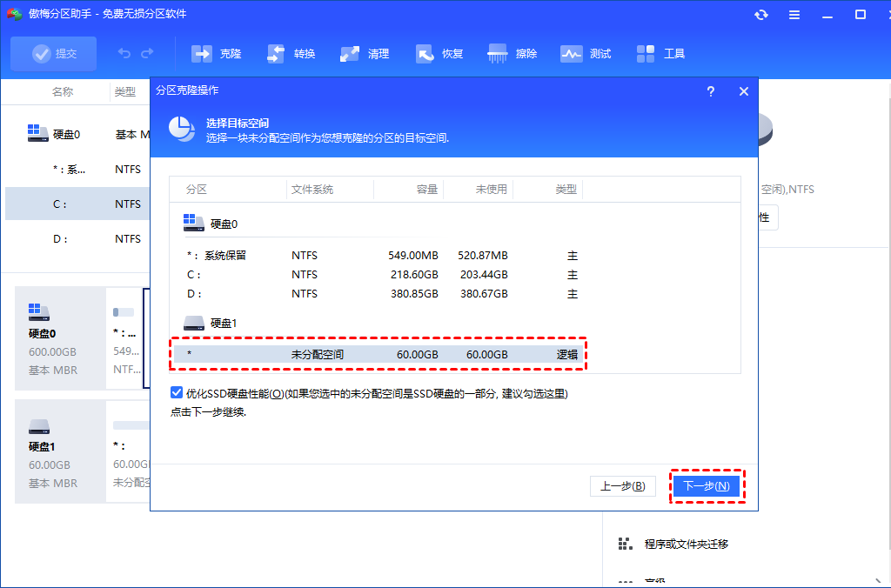Click 硬盘1 60.00GB disk map block
Viewport: 891px width, 588px height.
pos(60,451)
